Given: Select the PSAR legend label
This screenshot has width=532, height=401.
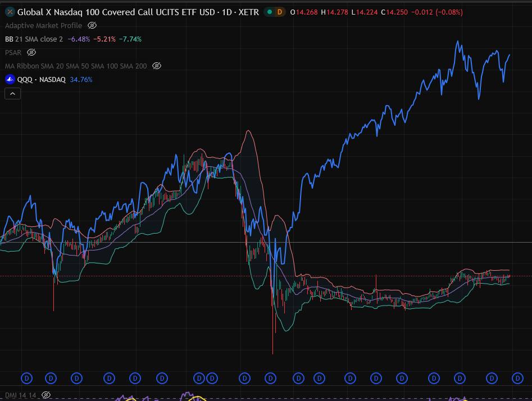Looking at the screenshot, I should [x=13, y=53].
